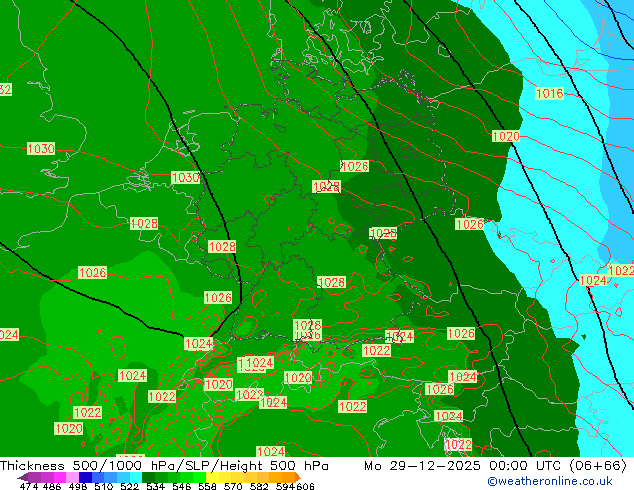Screen dimensions: 634x490
Task: Select the 546 value on the thickness scale
Action: 182,486
